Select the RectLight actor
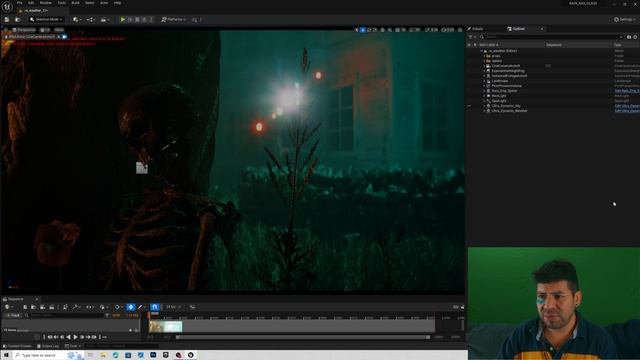The width and height of the screenshot is (640, 360). coord(499,96)
